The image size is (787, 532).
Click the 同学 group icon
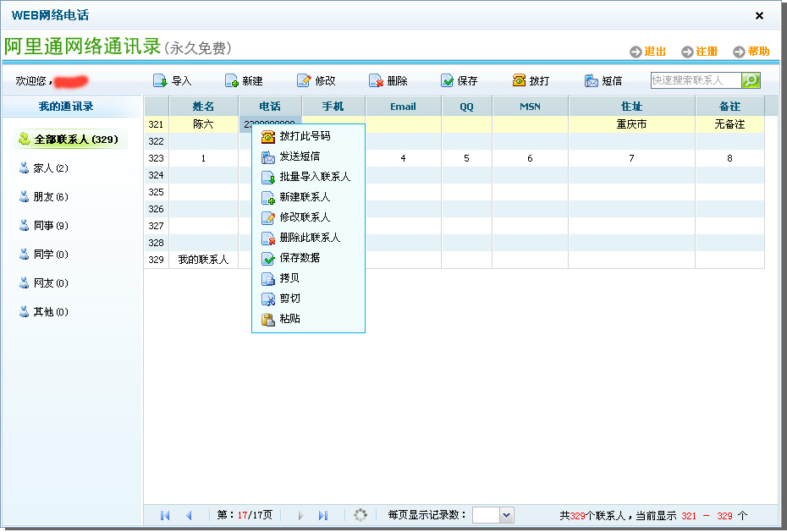pyautogui.click(x=24, y=255)
